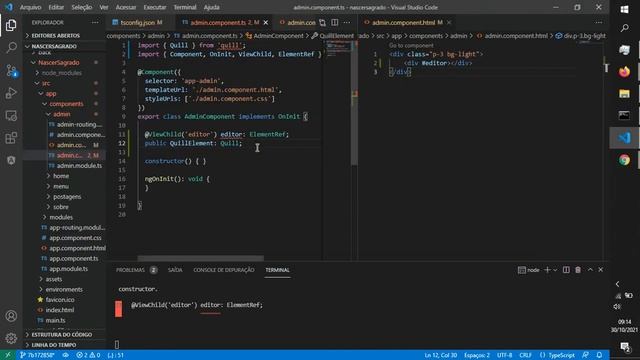The height and width of the screenshot is (360, 640).
Task: Switch to PROBLEMAS panel tab
Action: (136, 270)
